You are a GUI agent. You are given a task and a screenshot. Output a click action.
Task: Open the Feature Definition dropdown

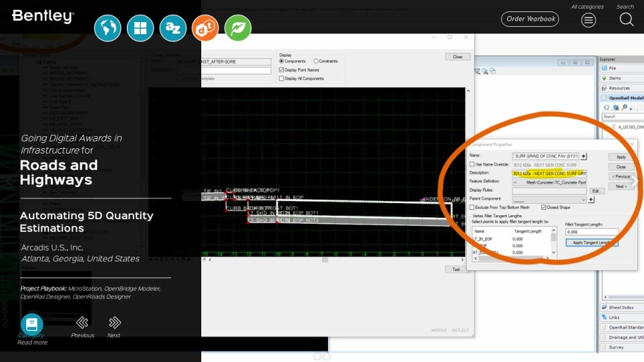[x=549, y=182]
